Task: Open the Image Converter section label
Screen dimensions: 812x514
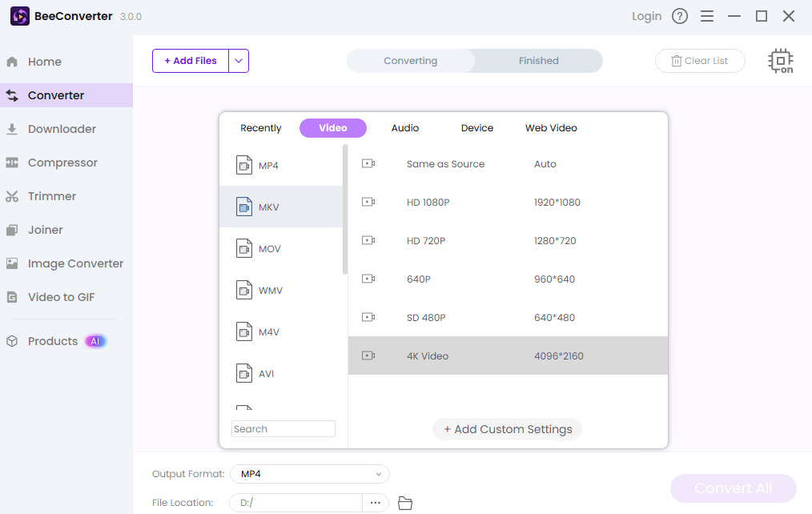Action: (x=75, y=263)
